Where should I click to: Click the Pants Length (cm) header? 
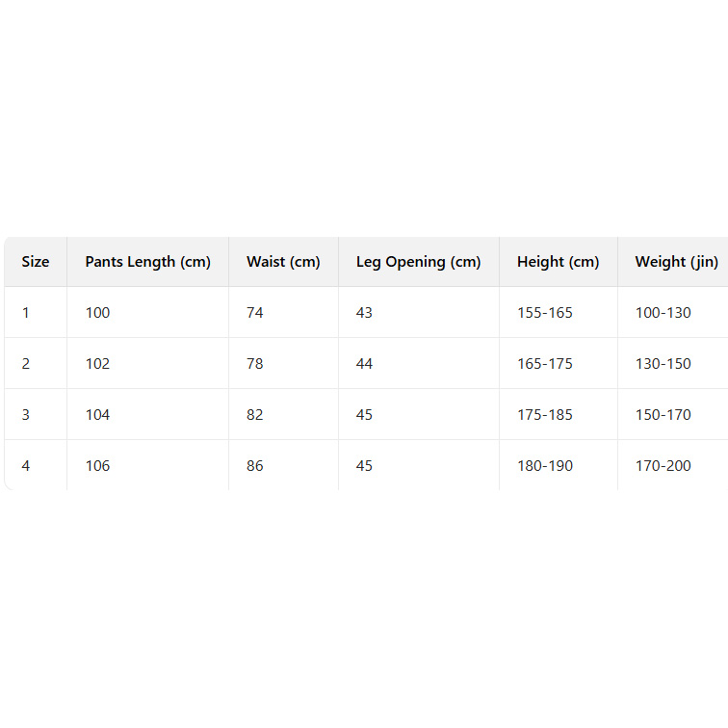[x=147, y=262]
